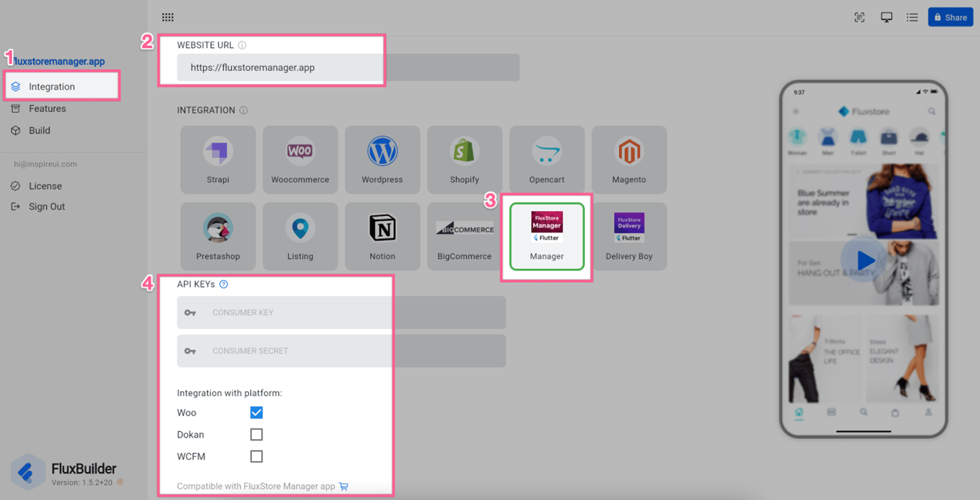Click the play button in phone preview

[x=864, y=260]
